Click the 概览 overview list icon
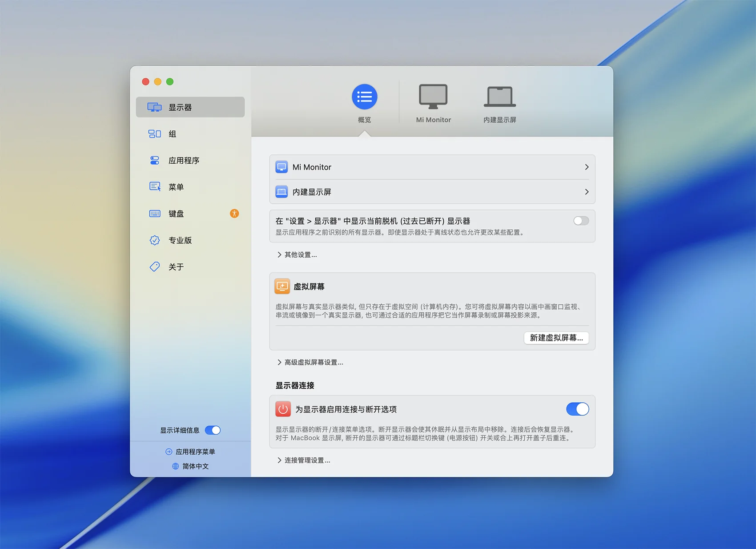Screen dimensions: 756x549 [364, 97]
